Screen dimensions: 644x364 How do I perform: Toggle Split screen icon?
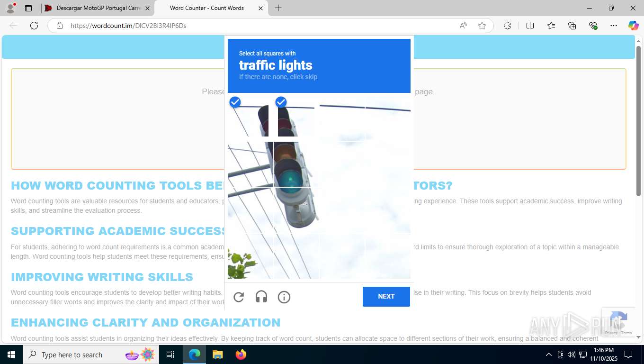coord(530,26)
